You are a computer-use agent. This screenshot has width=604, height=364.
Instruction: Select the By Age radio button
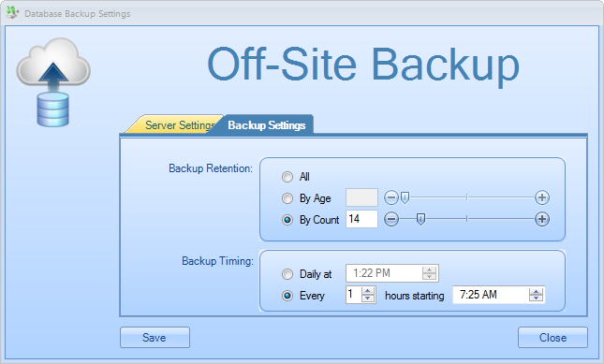tap(287, 198)
